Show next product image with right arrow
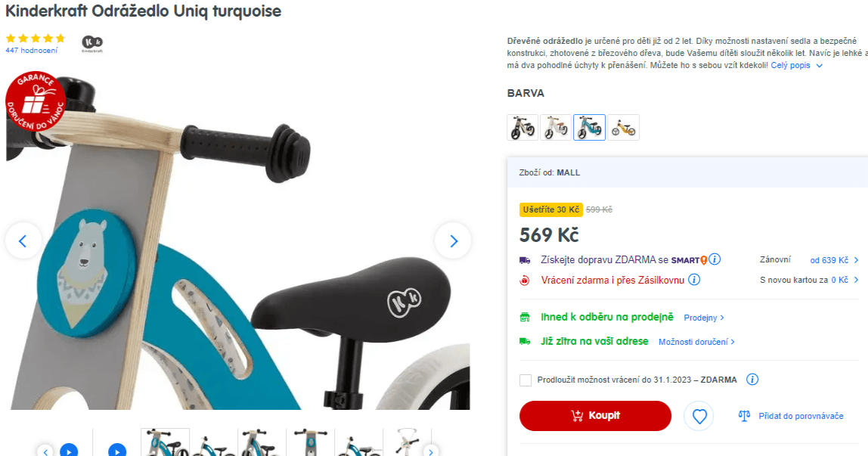This screenshot has height=456, width=868. (454, 240)
